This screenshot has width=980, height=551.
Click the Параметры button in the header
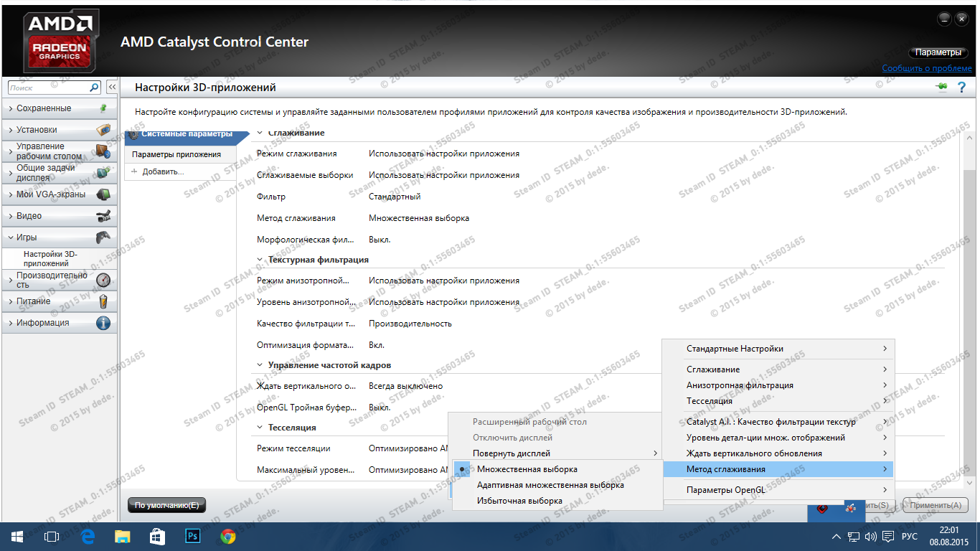click(938, 52)
